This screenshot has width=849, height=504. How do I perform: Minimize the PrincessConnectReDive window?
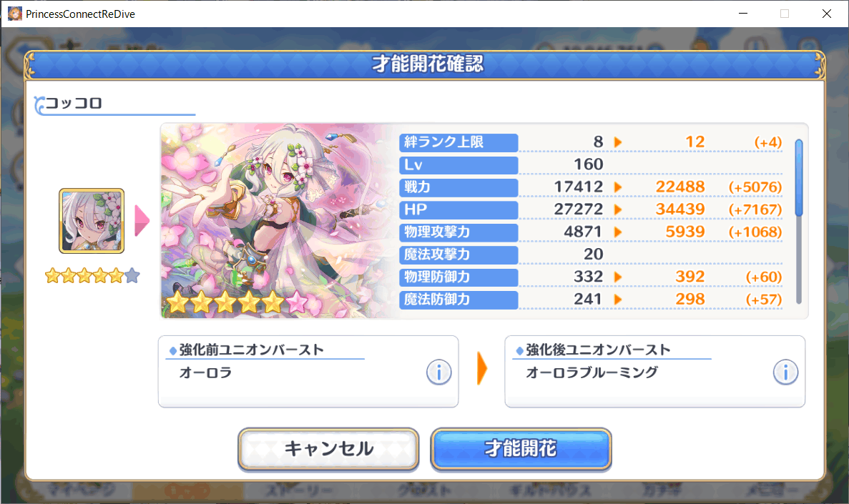tap(743, 14)
